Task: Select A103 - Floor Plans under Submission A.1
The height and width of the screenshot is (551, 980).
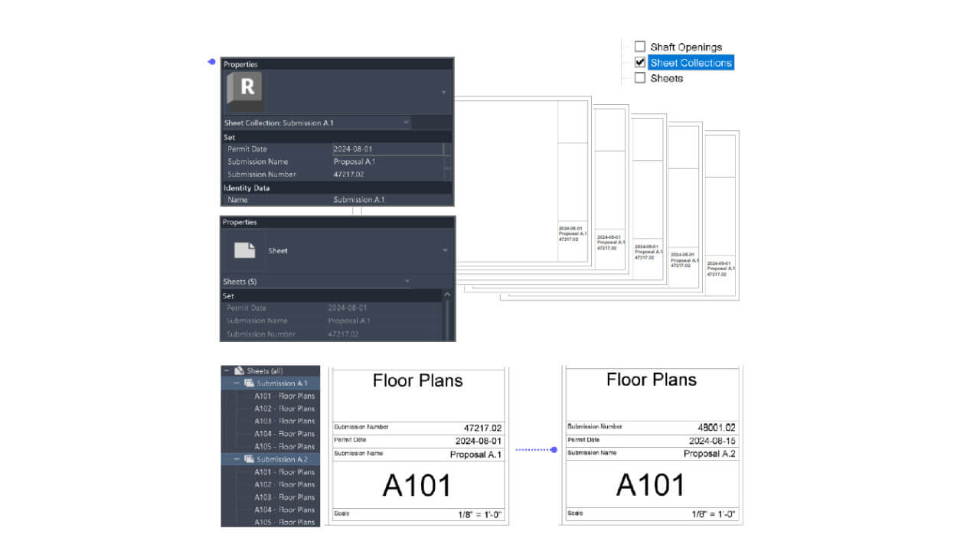Action: 285,421
